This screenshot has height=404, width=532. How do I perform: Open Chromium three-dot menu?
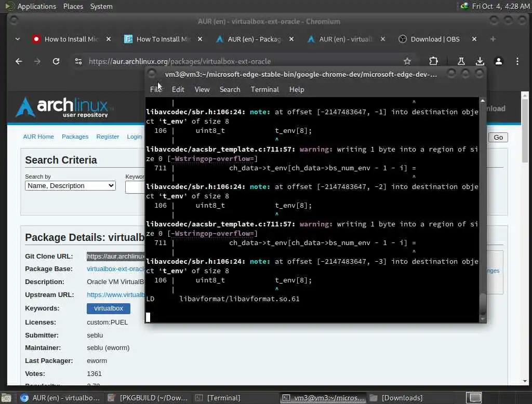point(517,61)
